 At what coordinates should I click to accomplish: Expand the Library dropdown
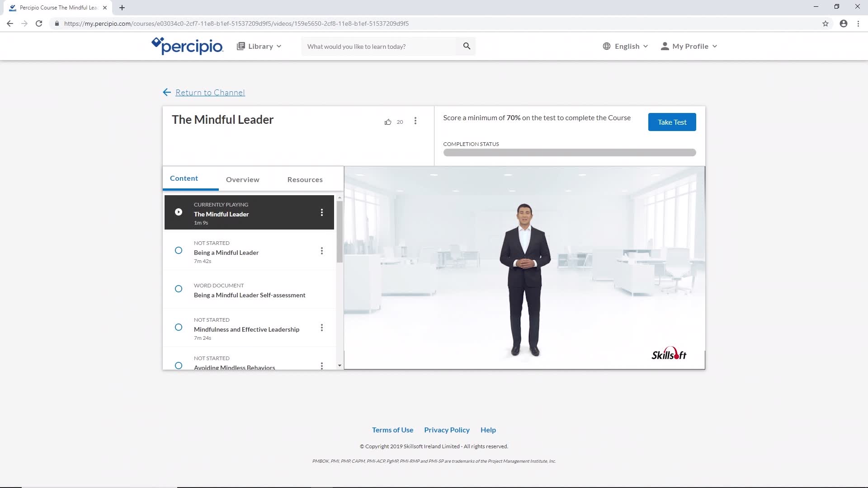[259, 46]
